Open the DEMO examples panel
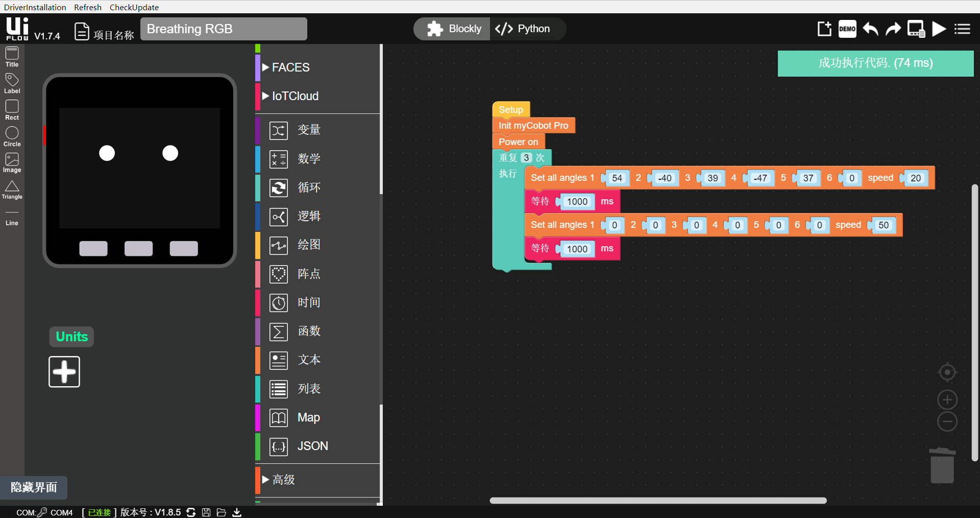This screenshot has width=980, height=518. point(847,29)
